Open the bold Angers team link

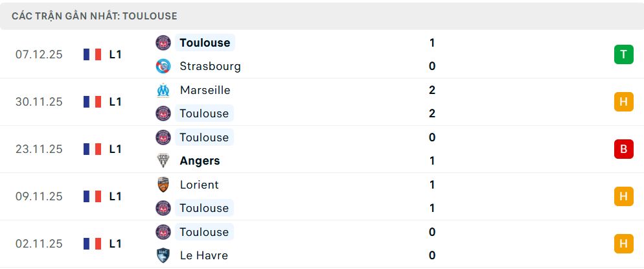[200, 161]
